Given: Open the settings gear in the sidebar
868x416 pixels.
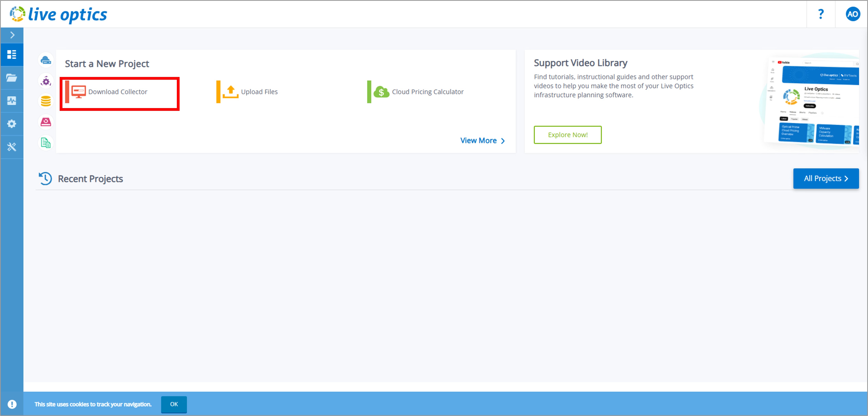Looking at the screenshot, I should point(12,124).
